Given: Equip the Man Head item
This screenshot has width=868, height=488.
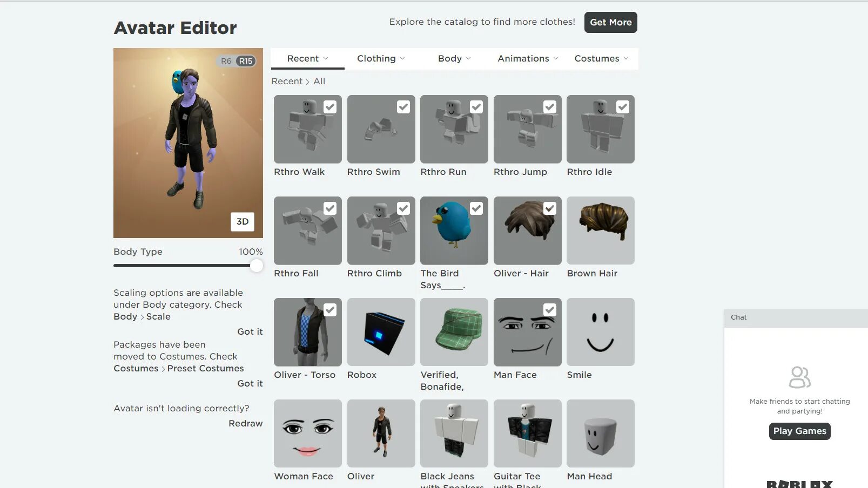Looking at the screenshot, I should click(601, 433).
